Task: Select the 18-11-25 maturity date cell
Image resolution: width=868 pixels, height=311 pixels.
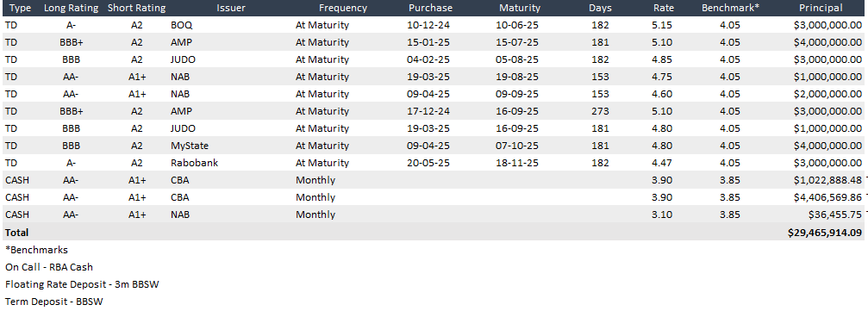Action: pos(517,163)
